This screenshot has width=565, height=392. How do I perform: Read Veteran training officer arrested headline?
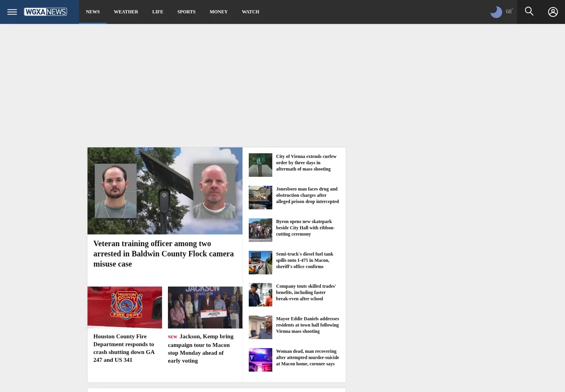click(x=164, y=254)
